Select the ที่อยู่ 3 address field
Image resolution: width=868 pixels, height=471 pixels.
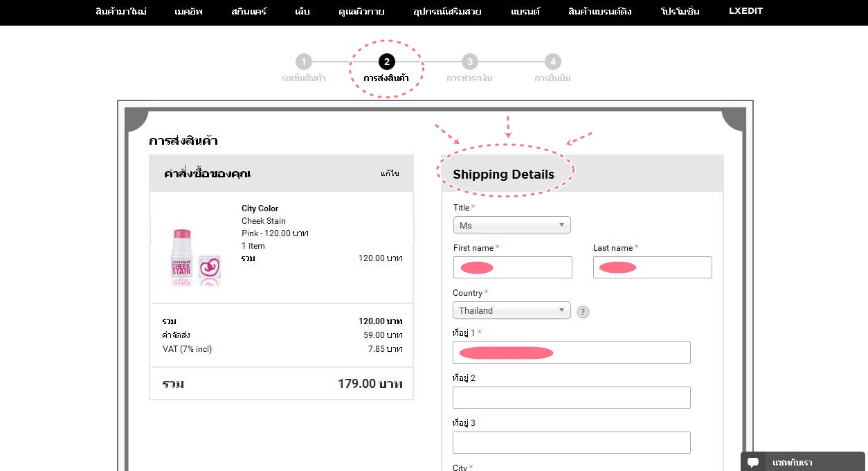(572, 443)
